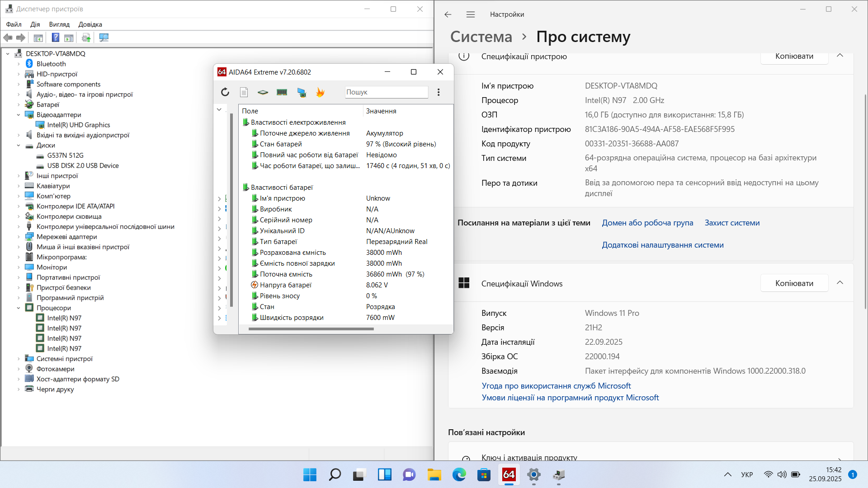Image resolution: width=868 pixels, height=488 pixels.
Task: Open AIDA64 three-dot options menu
Action: tap(439, 92)
